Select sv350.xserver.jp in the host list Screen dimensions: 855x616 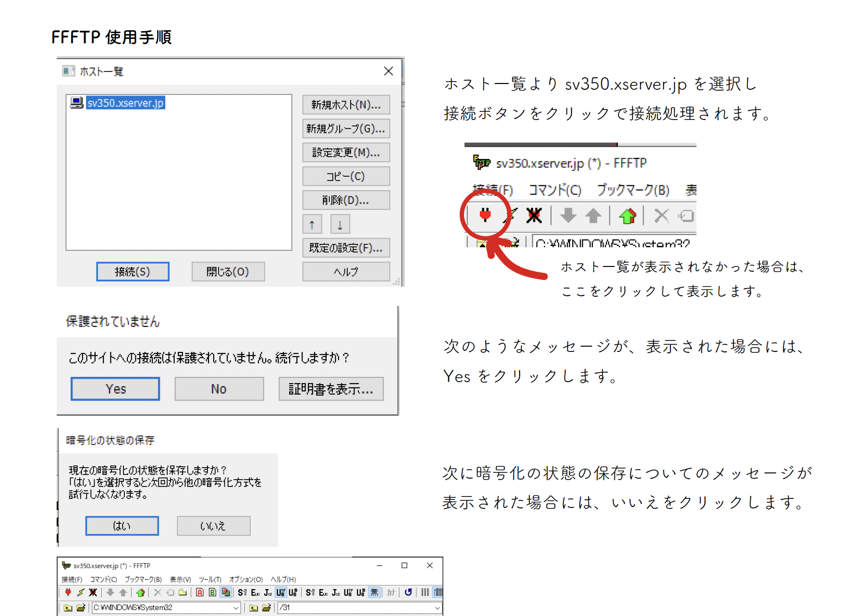tap(125, 103)
